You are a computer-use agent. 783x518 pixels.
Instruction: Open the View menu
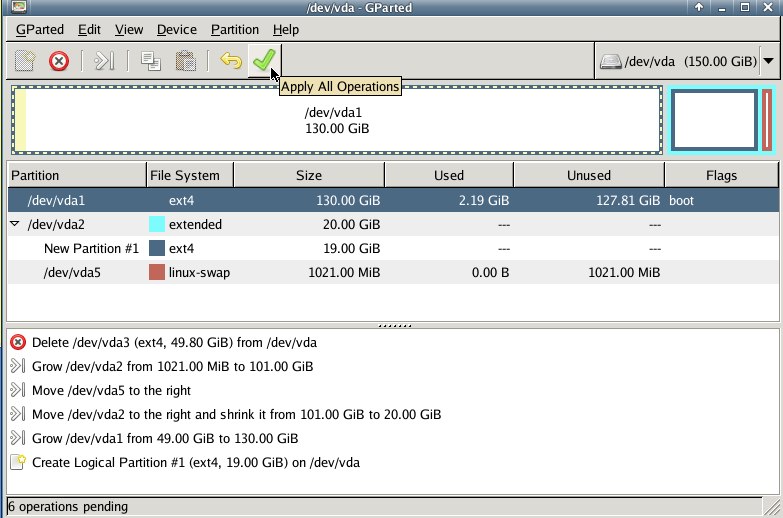click(x=129, y=29)
